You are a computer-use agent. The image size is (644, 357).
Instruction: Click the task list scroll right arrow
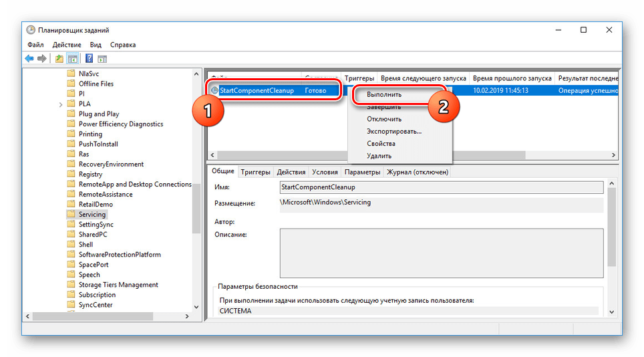coord(614,155)
